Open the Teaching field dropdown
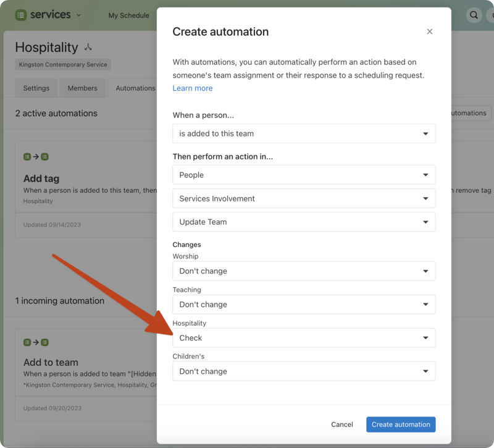This screenshot has width=494, height=448. (x=303, y=305)
